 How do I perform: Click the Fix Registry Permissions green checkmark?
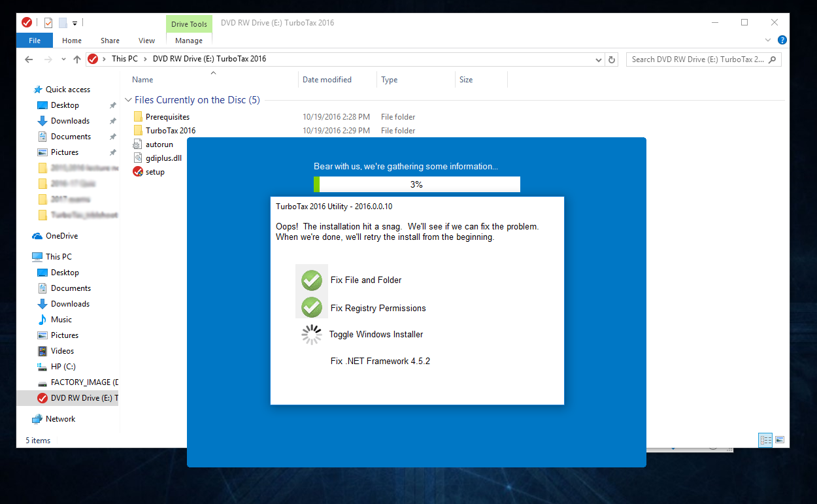(312, 307)
